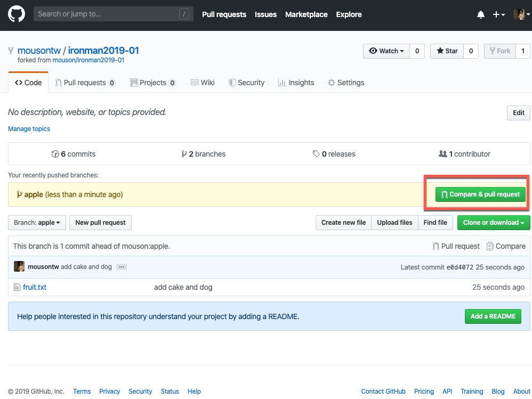
Task: Click Compare link in branch info bar
Action: 506,247
